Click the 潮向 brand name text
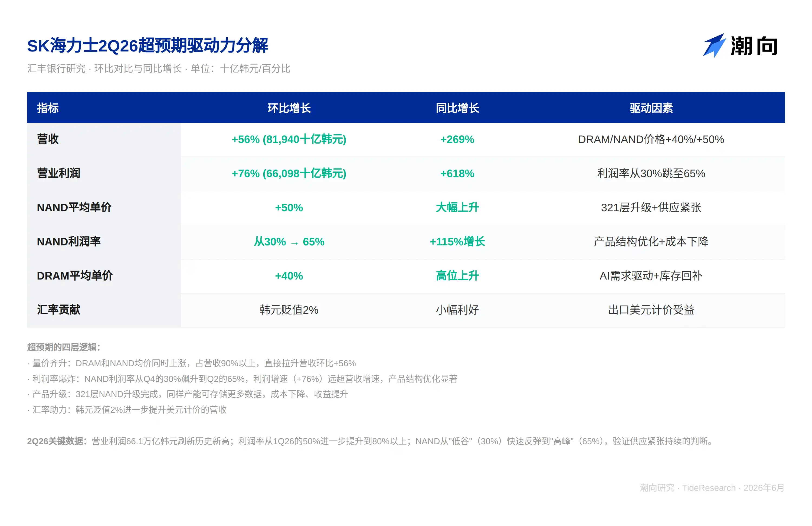812x526 pixels. [x=754, y=46]
